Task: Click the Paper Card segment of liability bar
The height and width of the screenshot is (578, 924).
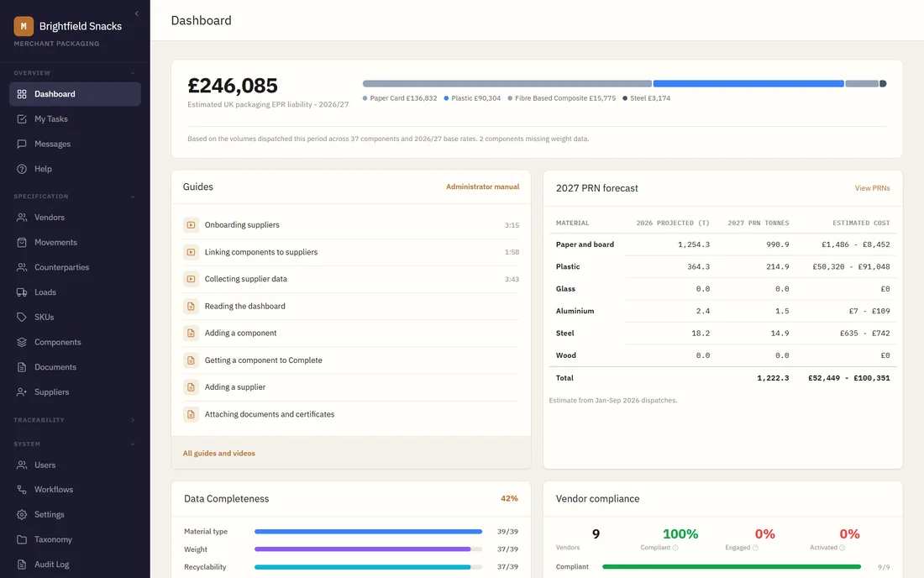Action: point(507,84)
